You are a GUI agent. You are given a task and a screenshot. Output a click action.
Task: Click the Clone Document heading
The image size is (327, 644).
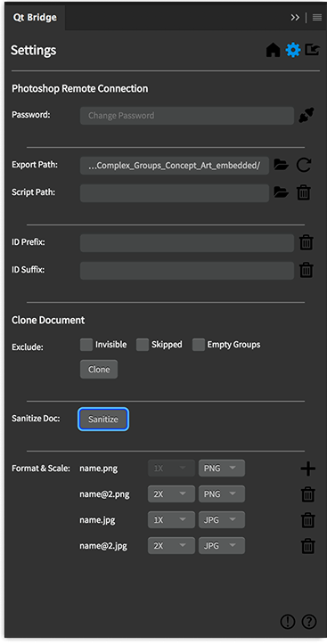(48, 320)
